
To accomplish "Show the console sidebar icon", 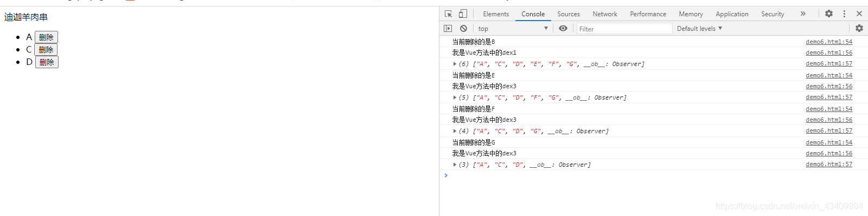I will coord(448,28).
